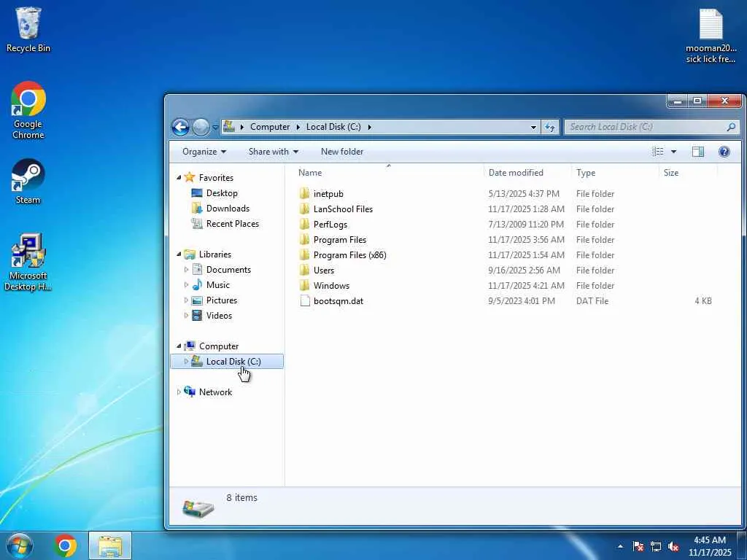Click the 4 KB size value
Image resolution: width=747 pixels, height=560 pixels.
point(703,301)
